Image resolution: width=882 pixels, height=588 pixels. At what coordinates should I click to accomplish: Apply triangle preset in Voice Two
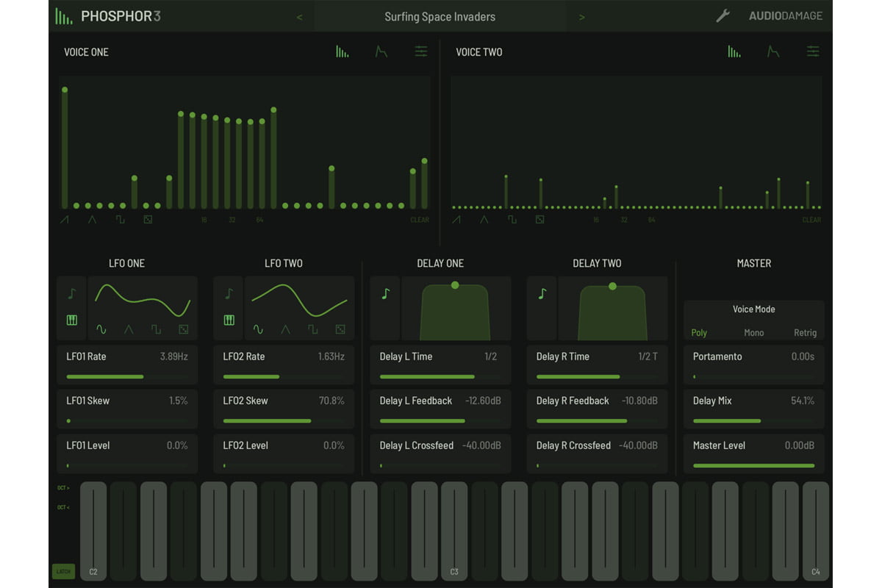(x=484, y=219)
